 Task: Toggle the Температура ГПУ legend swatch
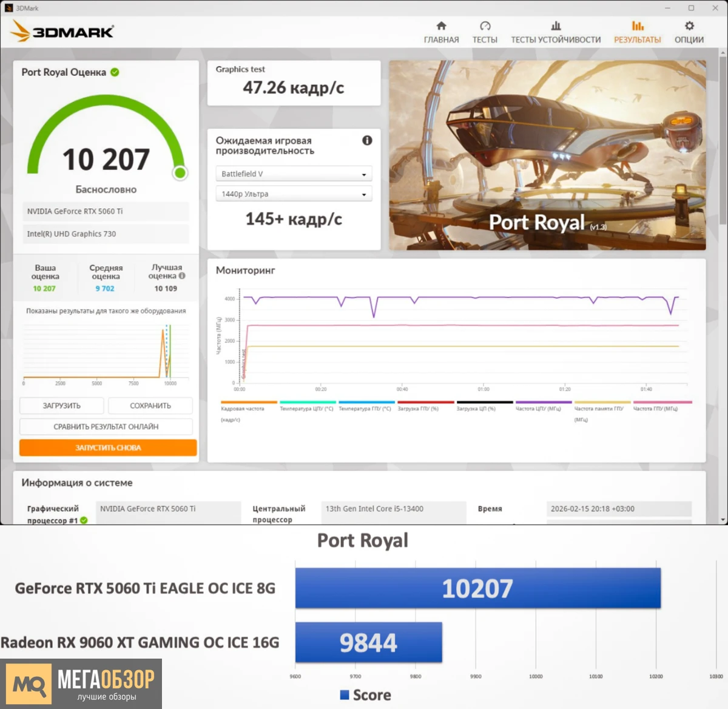click(x=366, y=402)
